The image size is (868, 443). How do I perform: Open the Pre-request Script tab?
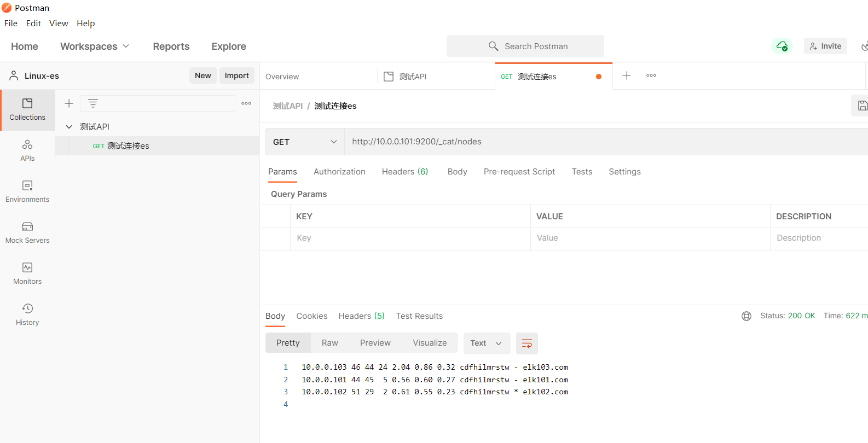[x=519, y=172]
